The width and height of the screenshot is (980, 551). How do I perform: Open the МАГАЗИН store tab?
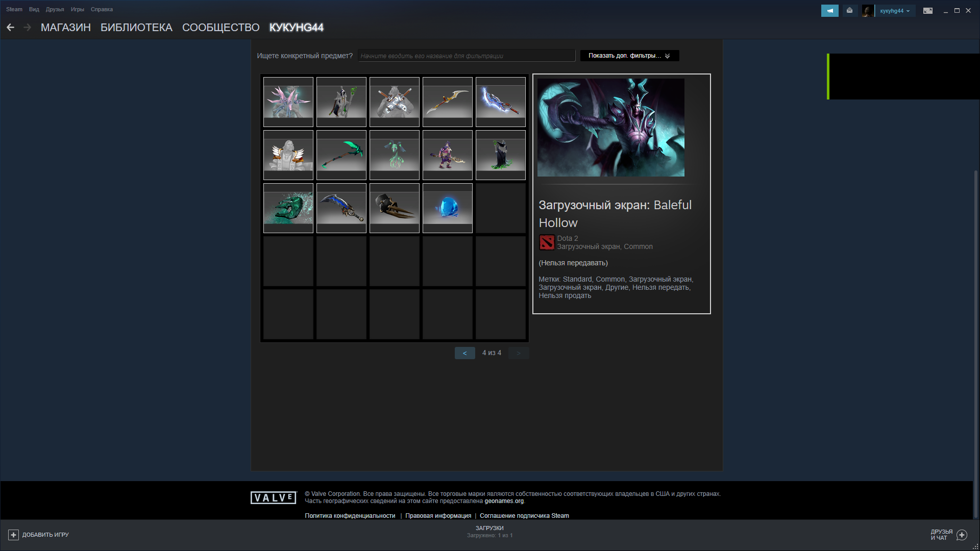[66, 28]
